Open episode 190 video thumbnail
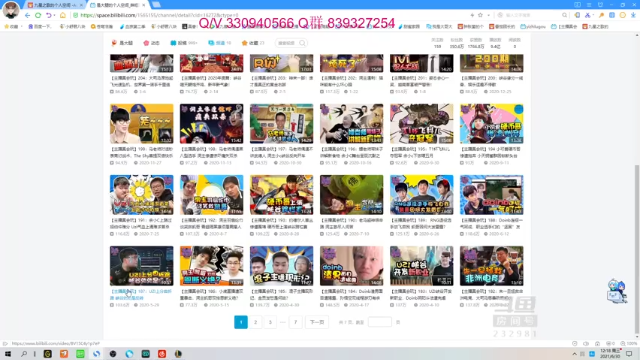 click(x=351, y=195)
